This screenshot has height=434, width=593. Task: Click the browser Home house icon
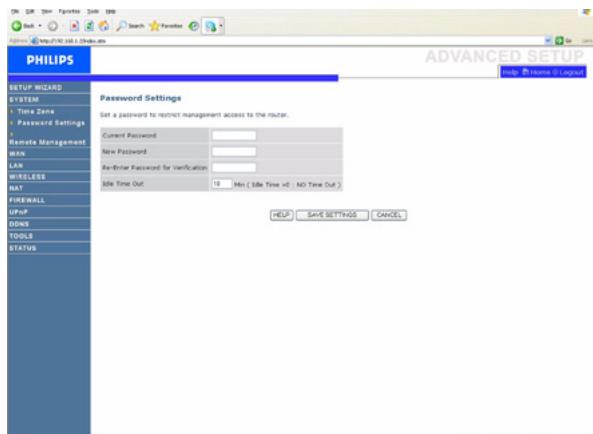click(x=104, y=26)
